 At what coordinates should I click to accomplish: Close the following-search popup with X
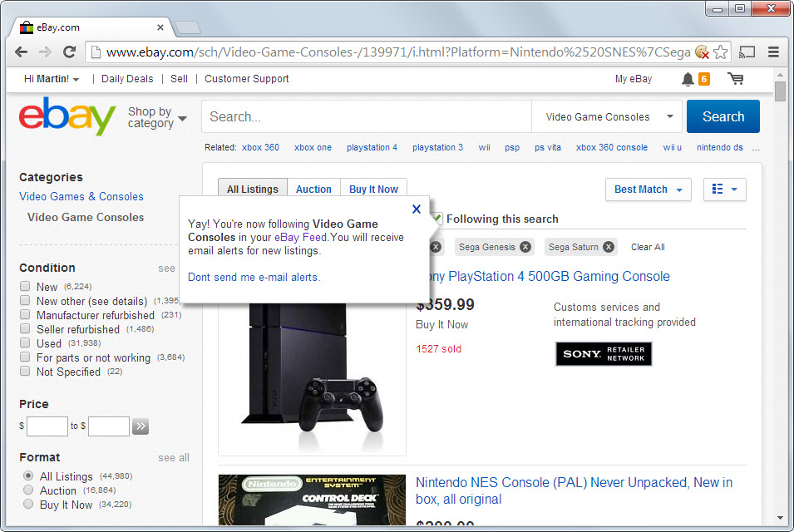click(417, 209)
